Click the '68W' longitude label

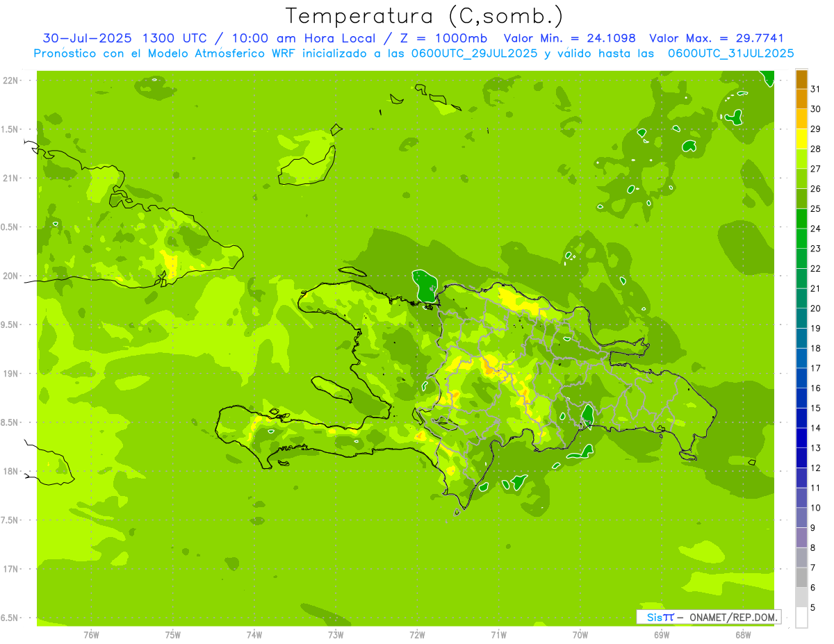(743, 635)
